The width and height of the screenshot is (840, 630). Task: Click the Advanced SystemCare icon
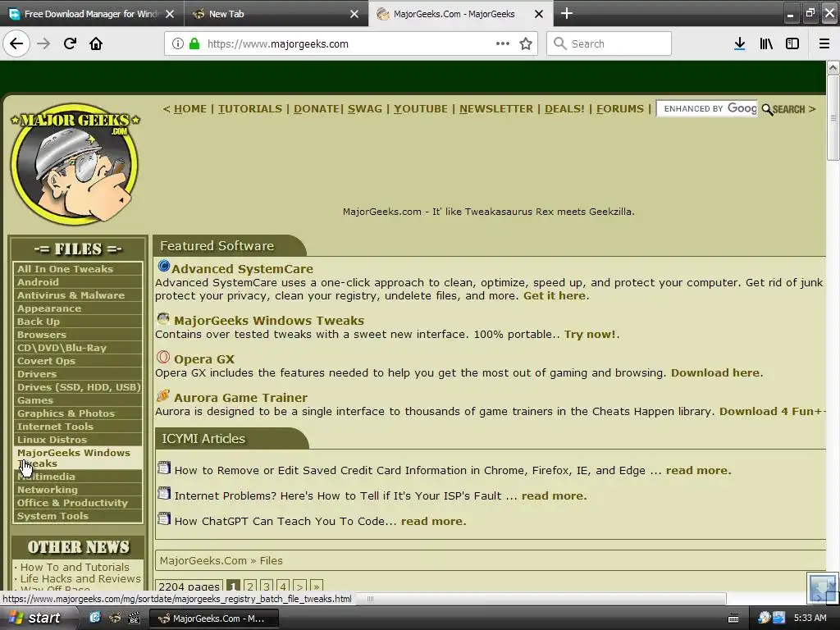[163, 267]
